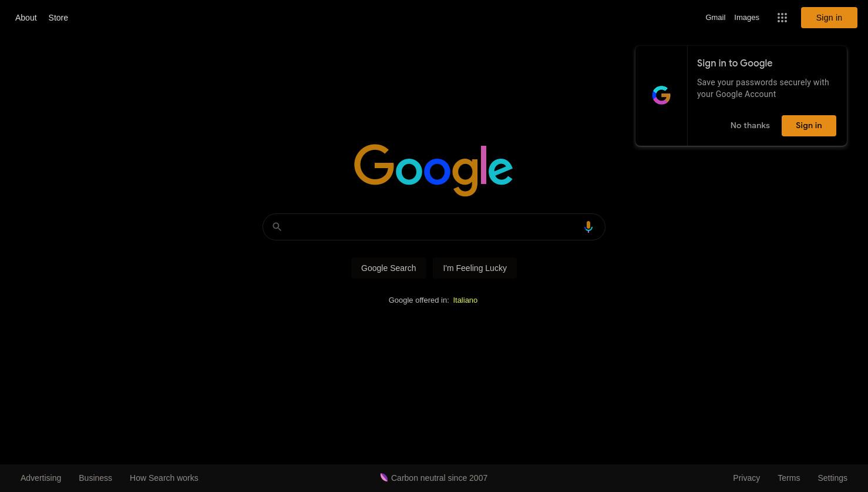Start voice search with the microphone icon
This screenshot has height=492, width=868.
pos(588,227)
